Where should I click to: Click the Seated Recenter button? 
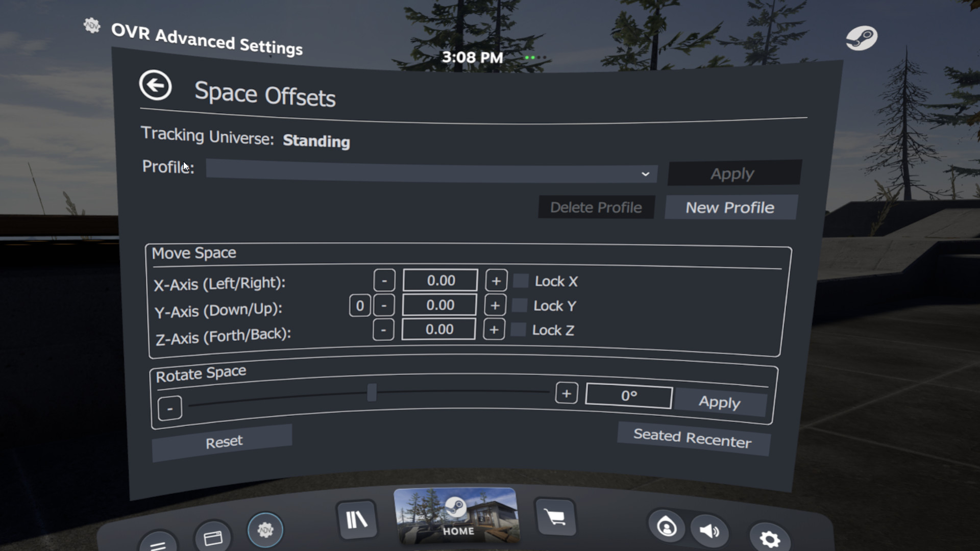692,440
